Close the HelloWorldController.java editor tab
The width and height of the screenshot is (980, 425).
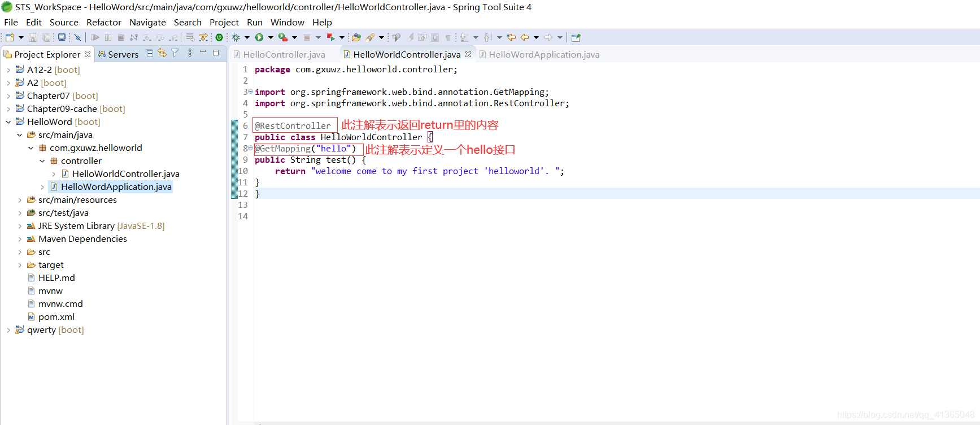468,54
